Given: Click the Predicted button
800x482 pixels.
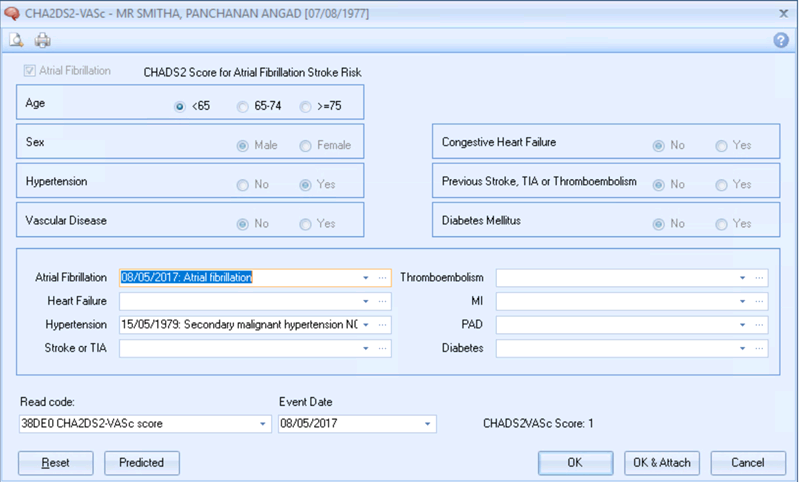Looking at the screenshot, I should coord(142,463).
